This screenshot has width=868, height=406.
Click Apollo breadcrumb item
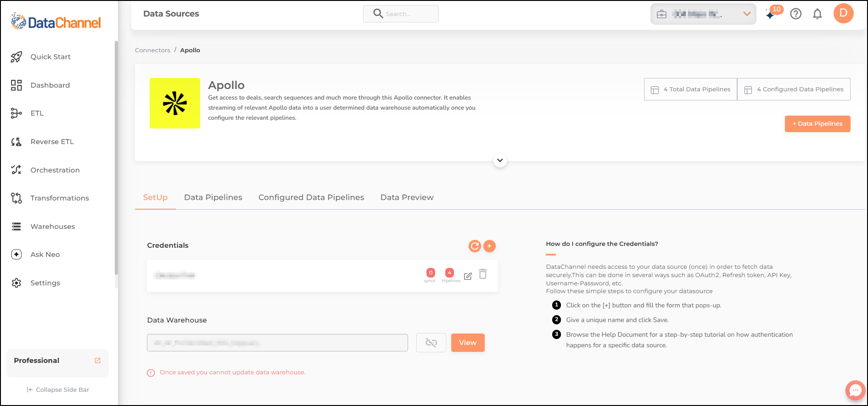(190, 50)
